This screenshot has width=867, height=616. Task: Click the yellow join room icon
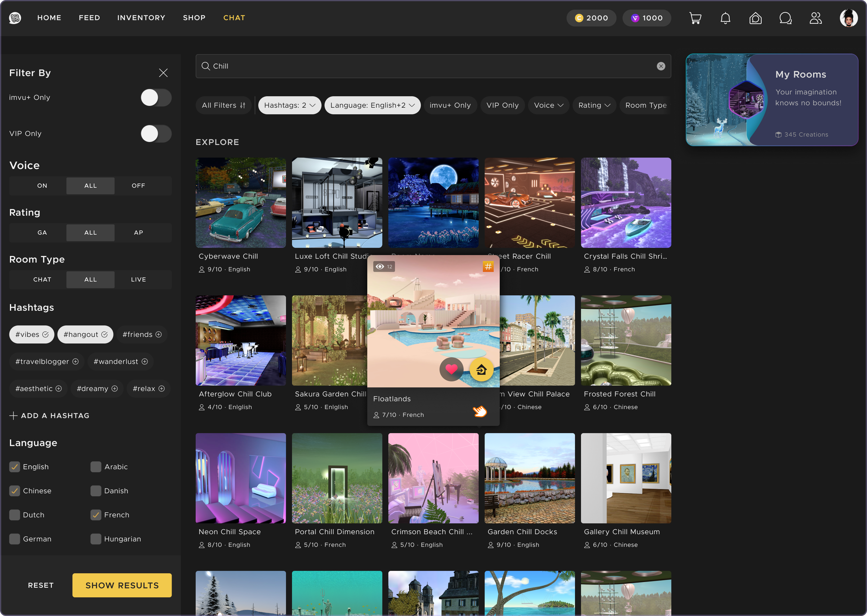pyautogui.click(x=481, y=369)
